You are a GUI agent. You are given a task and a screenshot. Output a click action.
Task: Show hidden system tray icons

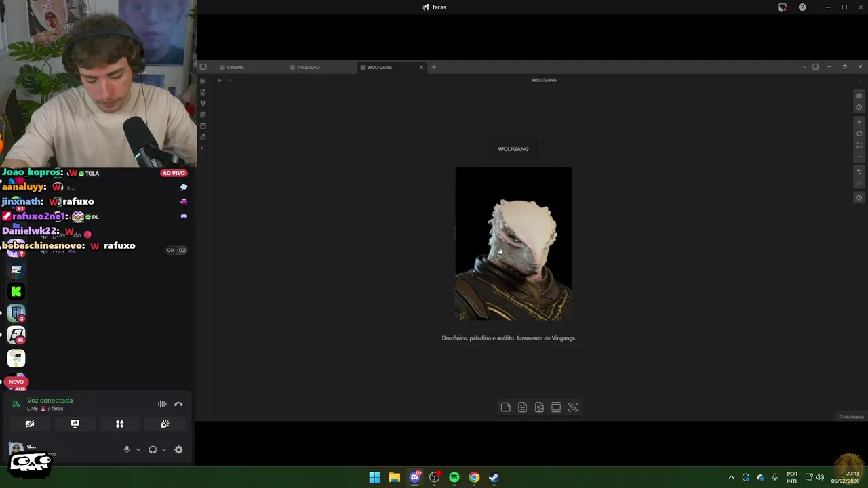coord(731,477)
